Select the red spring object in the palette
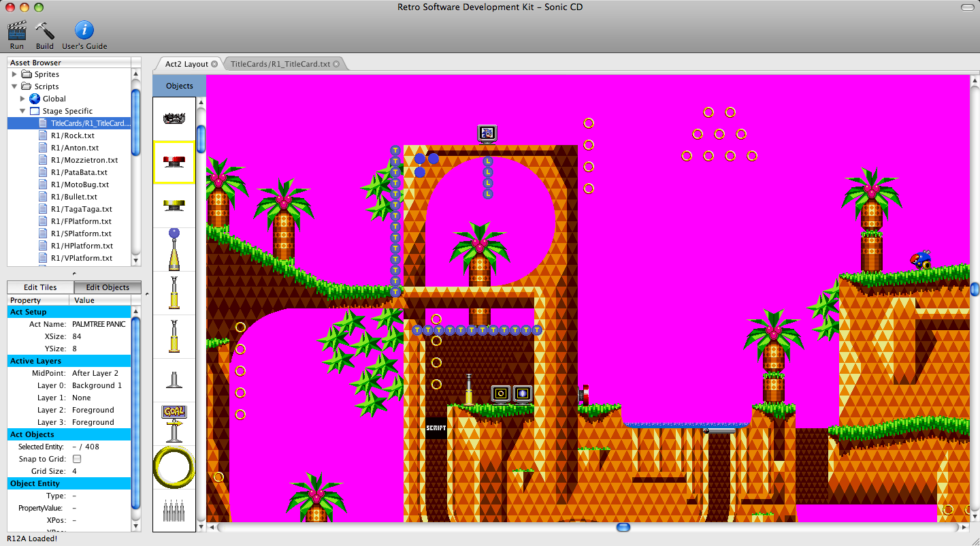Screen dimensions: 980x546 tap(174, 163)
